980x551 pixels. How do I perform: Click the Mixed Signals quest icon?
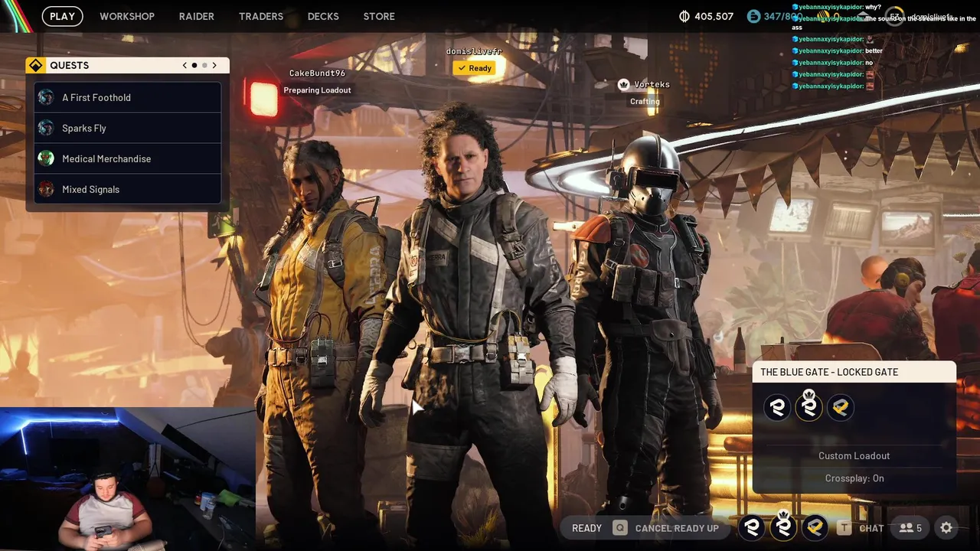click(46, 189)
